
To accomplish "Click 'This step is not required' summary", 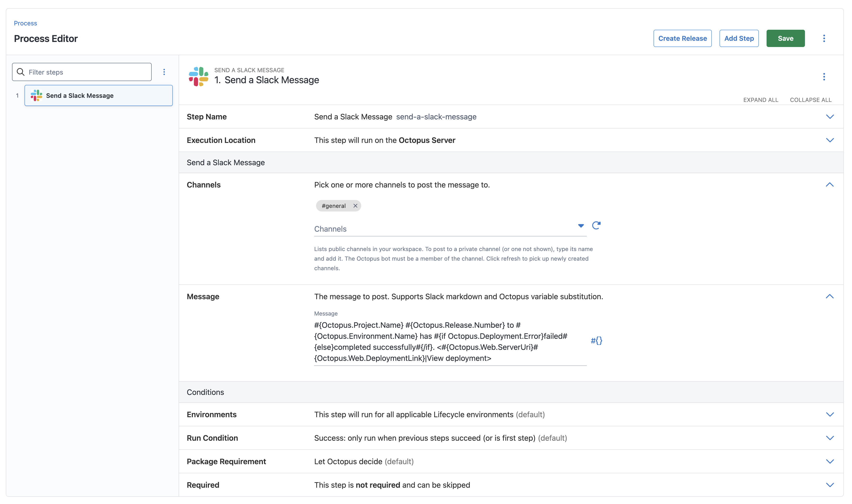I will tap(392, 485).
